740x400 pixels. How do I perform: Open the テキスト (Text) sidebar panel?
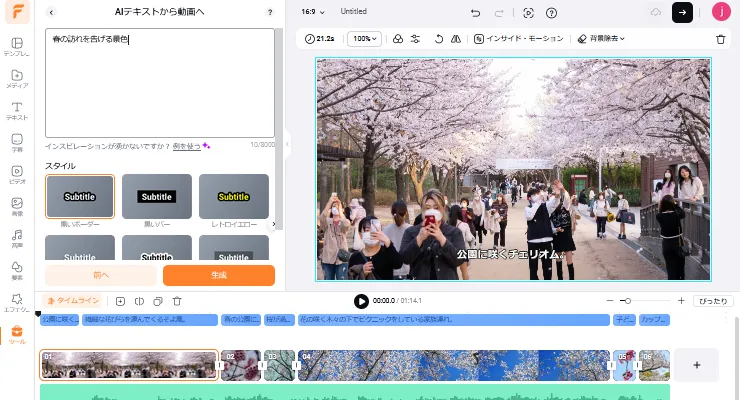(17, 110)
